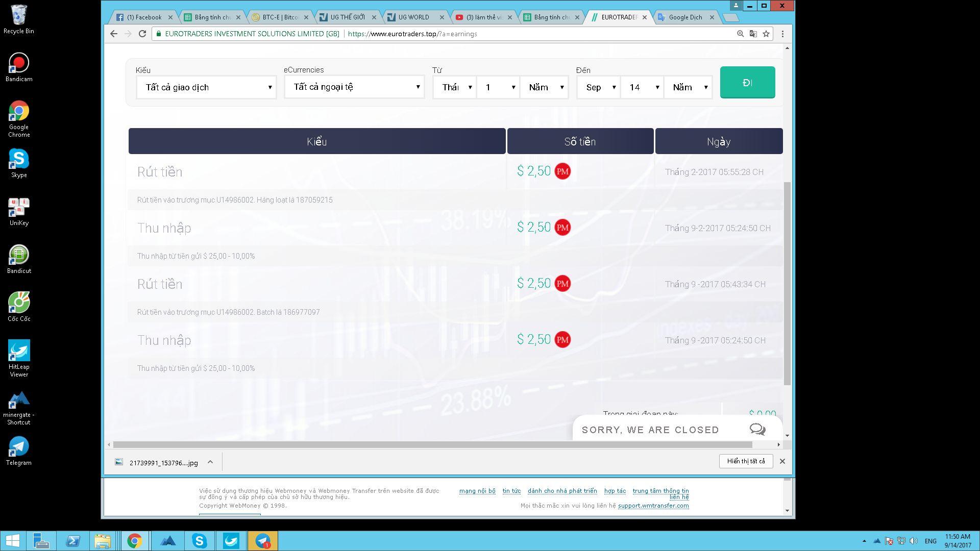Viewport: 980px width, 551px height.
Task: Open chat bubble icon on closed banner
Action: 757,429
